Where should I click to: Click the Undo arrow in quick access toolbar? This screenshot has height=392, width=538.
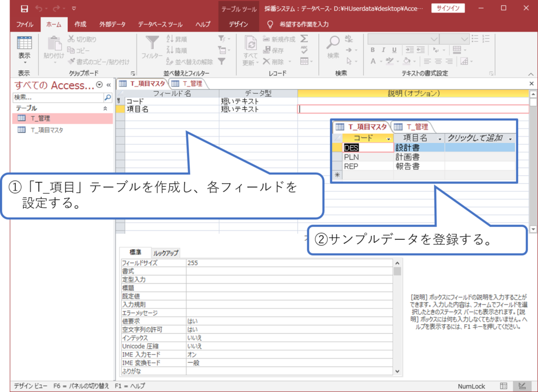(x=39, y=8)
